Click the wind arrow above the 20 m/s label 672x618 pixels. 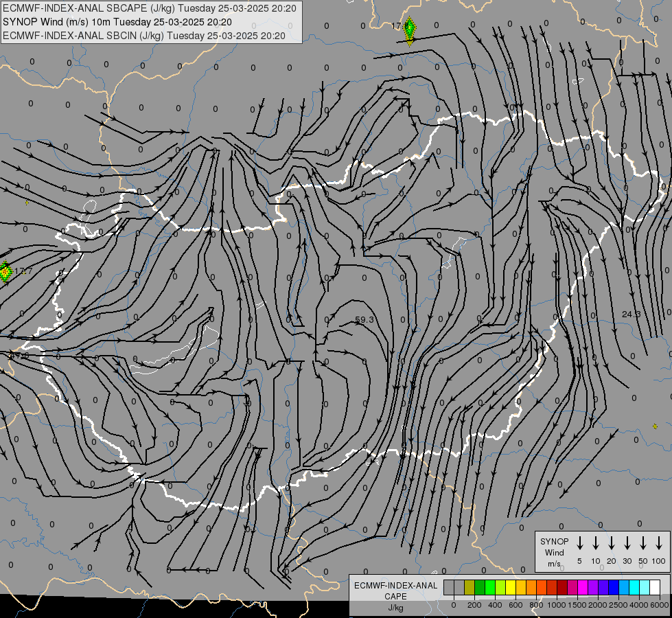[x=611, y=543]
